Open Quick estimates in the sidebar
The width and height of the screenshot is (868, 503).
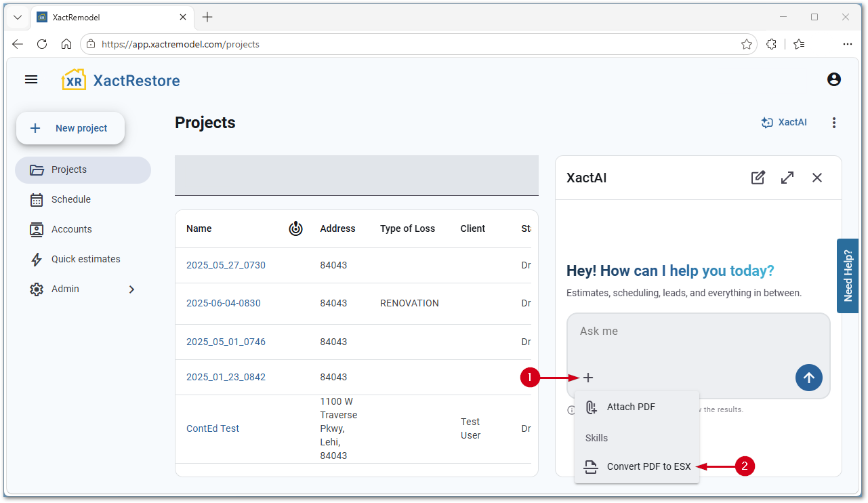(83, 259)
